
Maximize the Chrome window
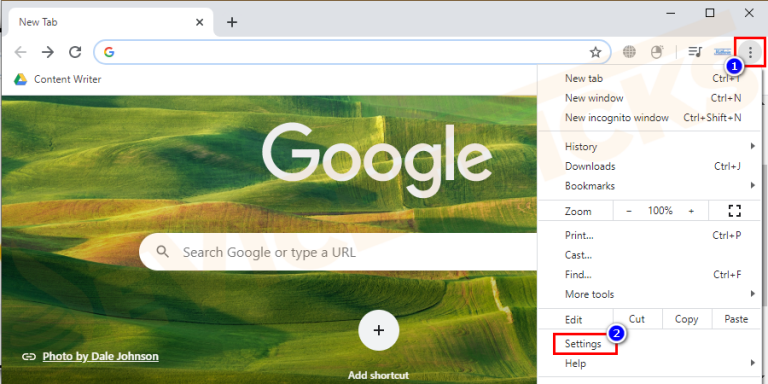pos(710,13)
